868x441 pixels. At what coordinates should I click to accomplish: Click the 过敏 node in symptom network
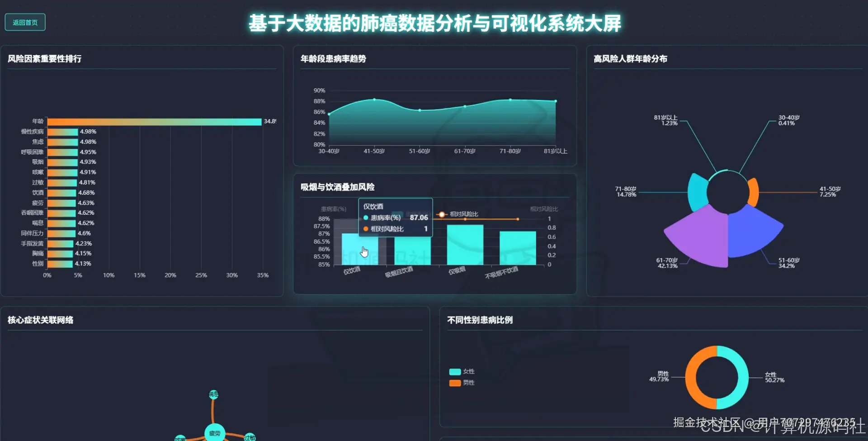click(250, 438)
